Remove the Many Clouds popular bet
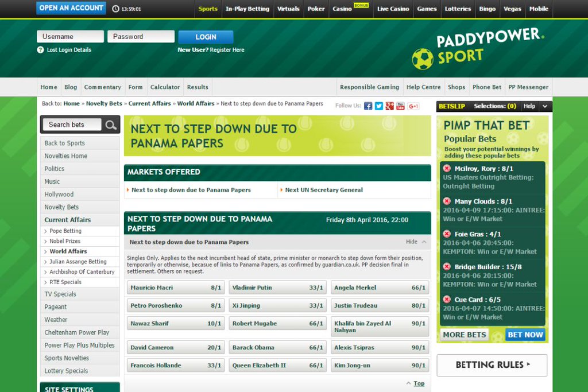Image resolution: width=588 pixels, height=392 pixels. (x=447, y=201)
